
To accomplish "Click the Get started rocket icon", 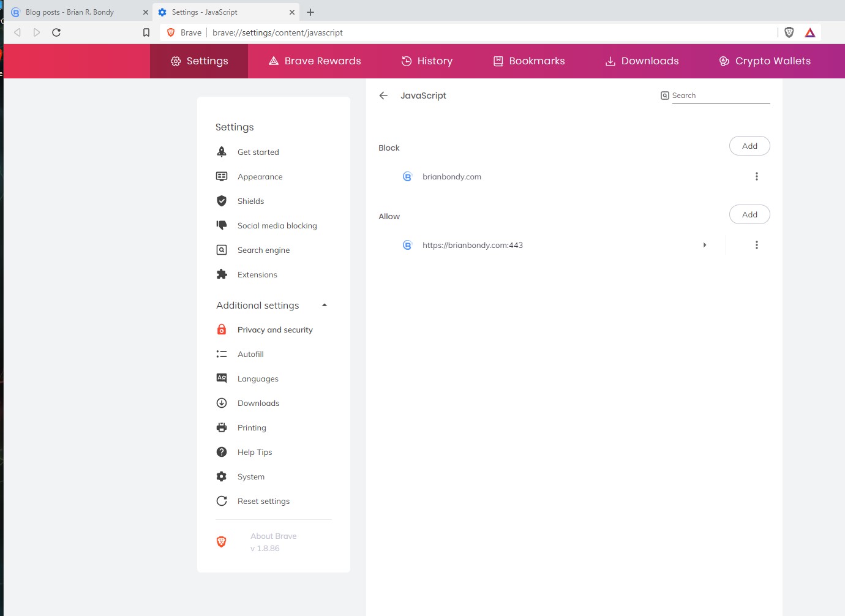I will (222, 152).
